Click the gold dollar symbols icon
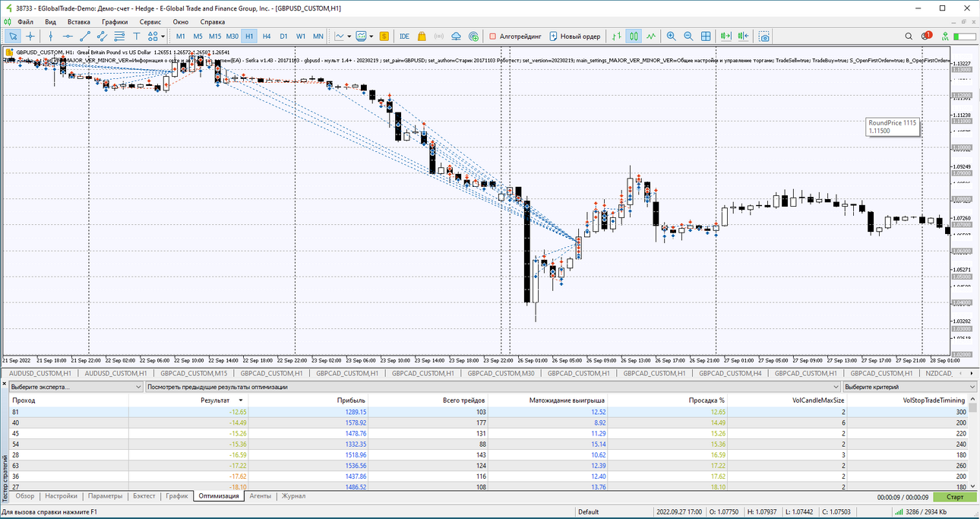The width and height of the screenshot is (980, 519). (384, 36)
